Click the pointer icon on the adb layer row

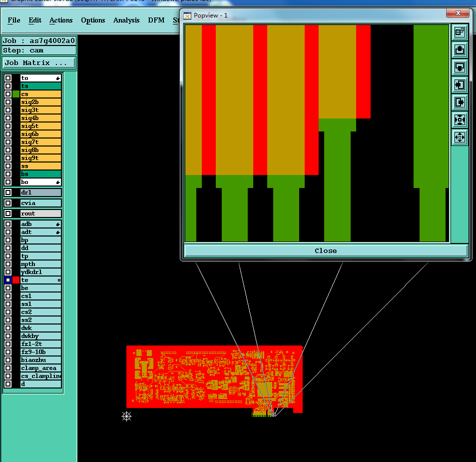pyautogui.click(x=58, y=224)
